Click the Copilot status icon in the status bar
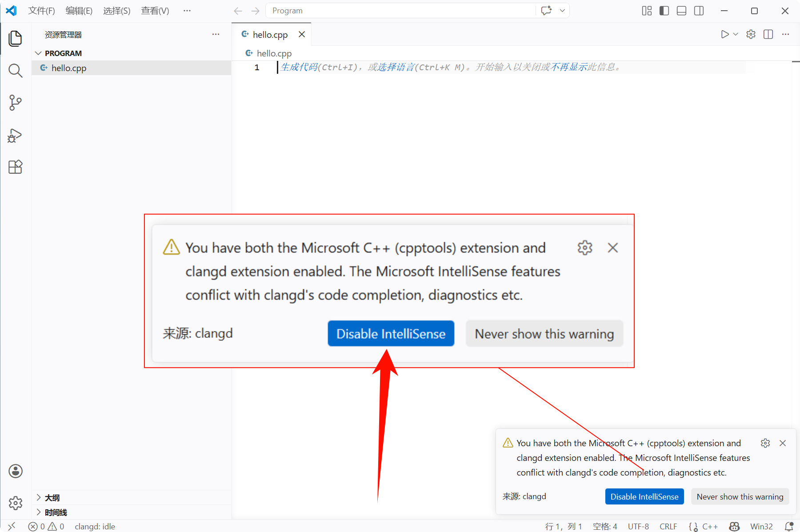This screenshot has height=532, width=800. [734, 526]
